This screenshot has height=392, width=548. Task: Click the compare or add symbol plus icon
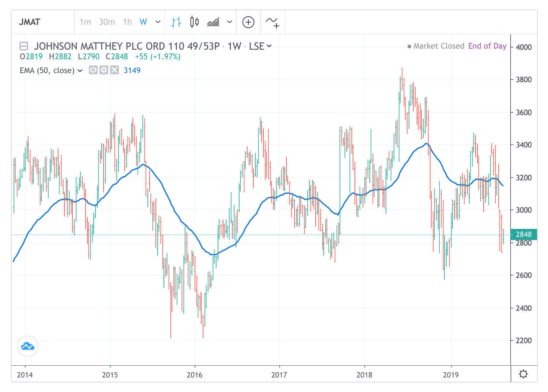pos(248,22)
